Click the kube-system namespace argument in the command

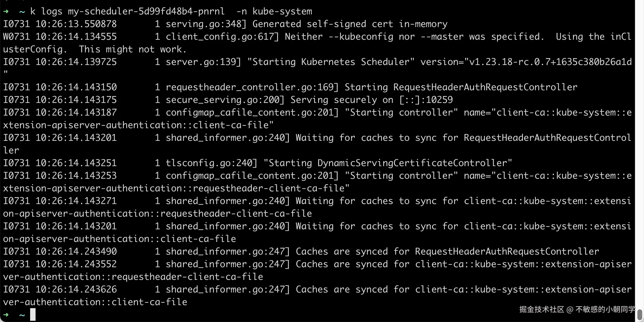point(282,11)
